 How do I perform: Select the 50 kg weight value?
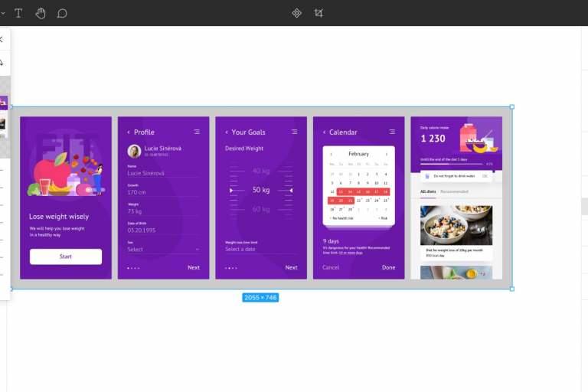click(261, 190)
